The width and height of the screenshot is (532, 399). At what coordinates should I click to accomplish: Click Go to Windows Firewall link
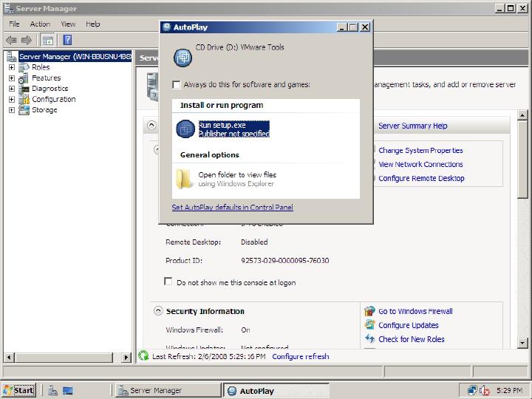click(x=415, y=311)
